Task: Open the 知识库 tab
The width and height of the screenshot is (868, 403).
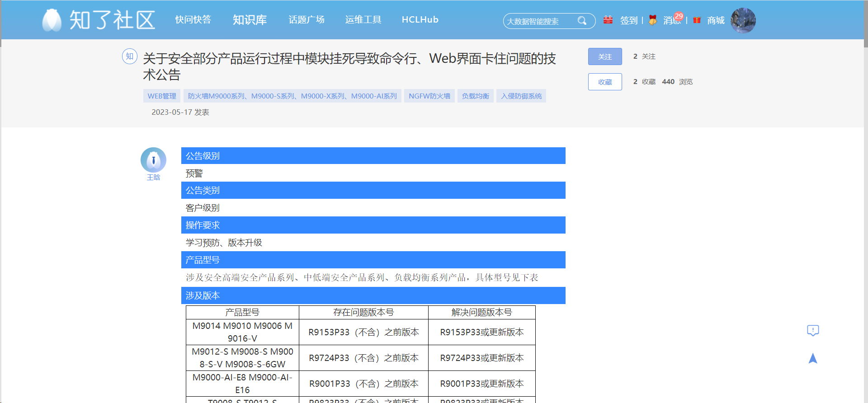Action: click(x=250, y=20)
